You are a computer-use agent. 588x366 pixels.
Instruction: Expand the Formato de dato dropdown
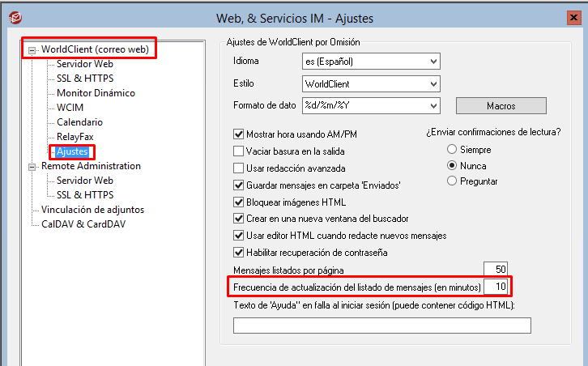(433, 105)
